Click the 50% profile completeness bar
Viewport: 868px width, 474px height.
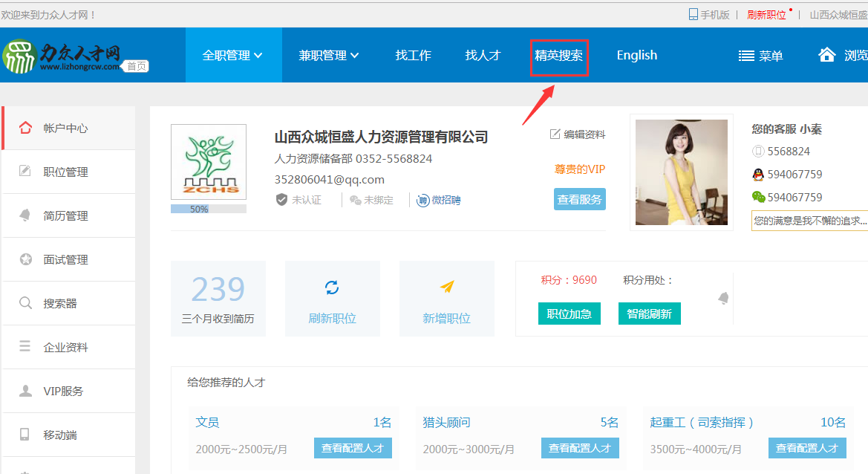209,209
